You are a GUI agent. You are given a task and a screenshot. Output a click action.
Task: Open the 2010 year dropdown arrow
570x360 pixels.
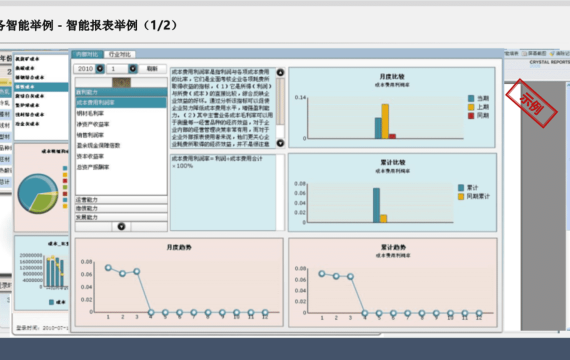point(100,69)
